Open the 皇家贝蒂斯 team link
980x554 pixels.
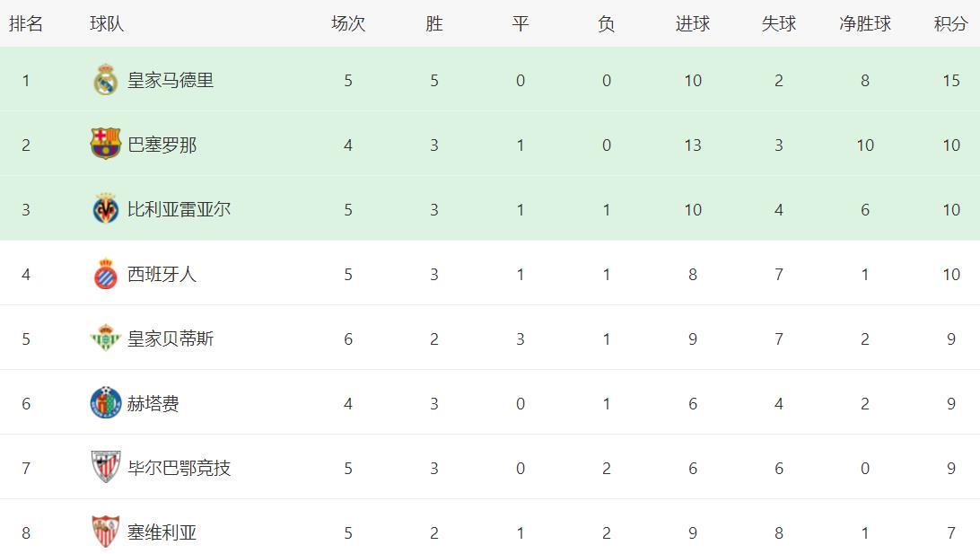[171, 339]
